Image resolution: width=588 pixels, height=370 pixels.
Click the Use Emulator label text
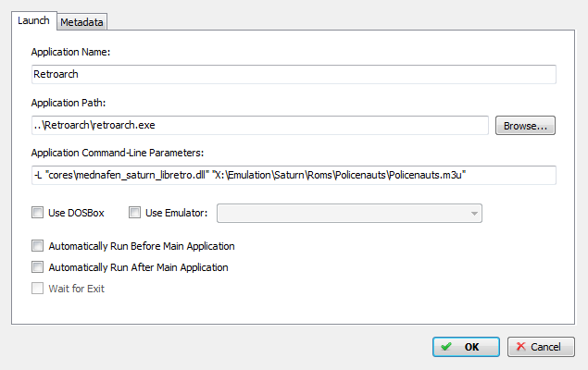tap(176, 213)
